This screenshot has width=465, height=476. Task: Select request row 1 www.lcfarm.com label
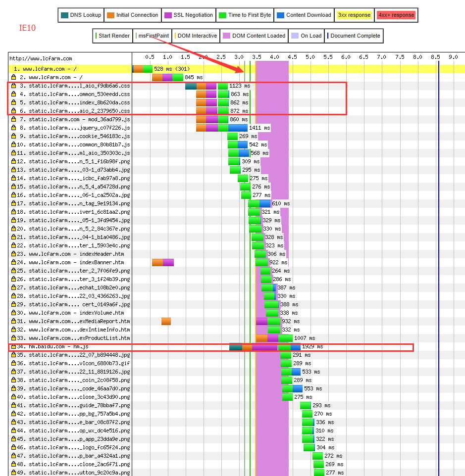45,69
